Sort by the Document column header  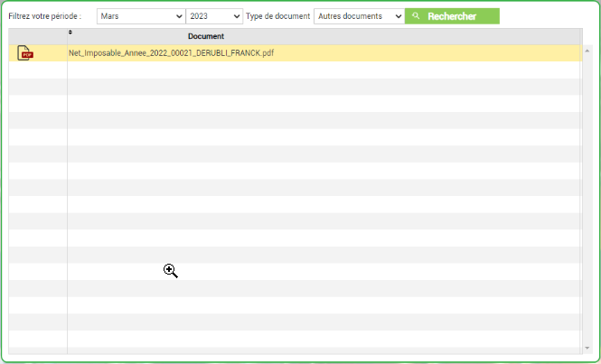click(x=206, y=36)
